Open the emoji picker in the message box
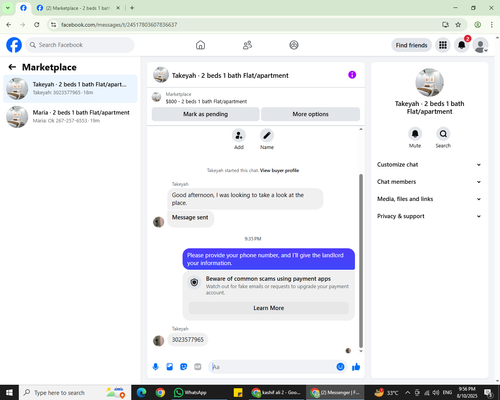The width and height of the screenshot is (500, 400). pos(340,367)
